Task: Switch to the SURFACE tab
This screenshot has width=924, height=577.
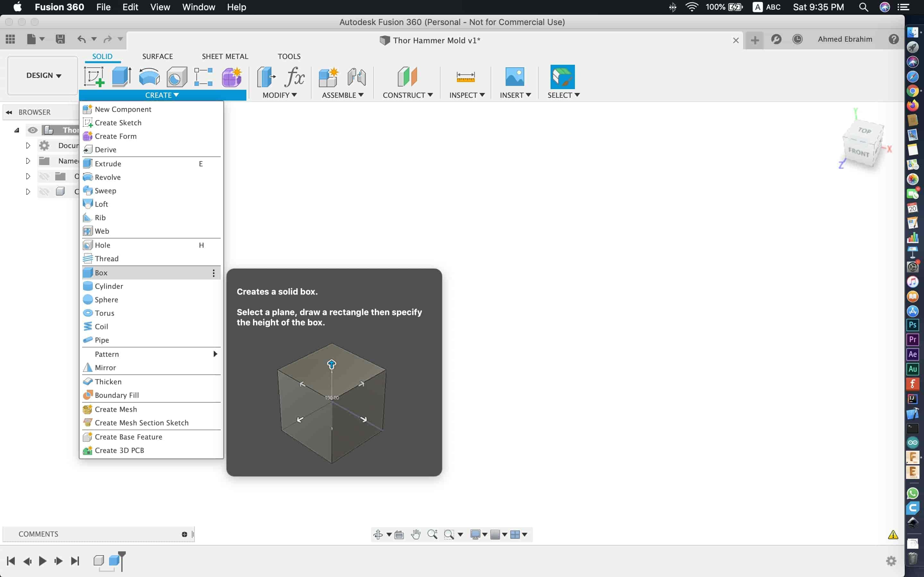Action: [x=157, y=56]
